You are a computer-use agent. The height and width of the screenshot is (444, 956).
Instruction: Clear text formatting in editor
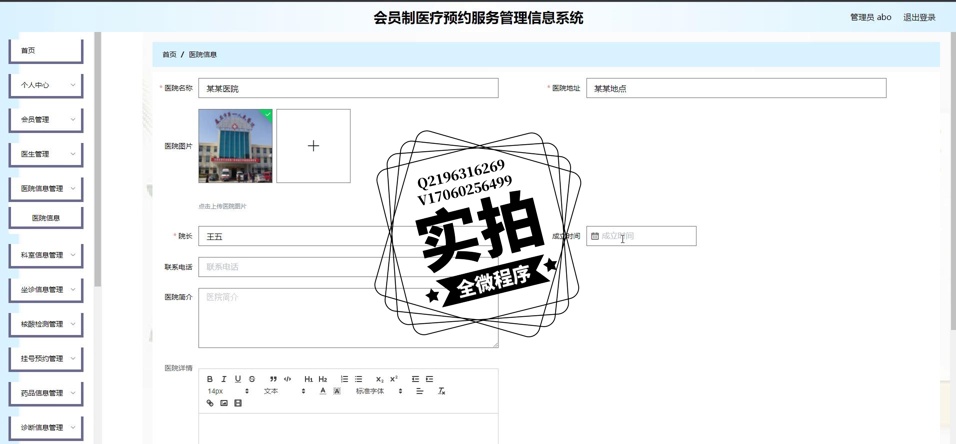[441, 391]
